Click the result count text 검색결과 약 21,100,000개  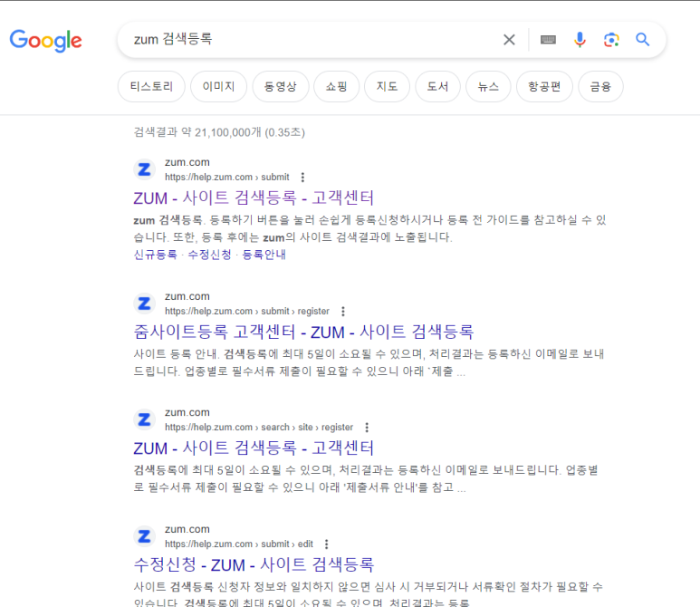click(x=219, y=132)
